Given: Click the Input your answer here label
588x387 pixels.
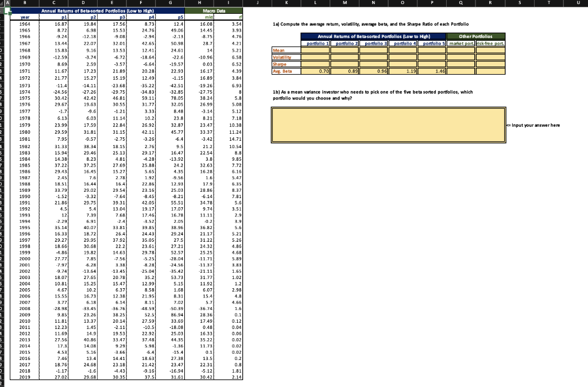Looking at the screenshot, I should tap(535, 125).
